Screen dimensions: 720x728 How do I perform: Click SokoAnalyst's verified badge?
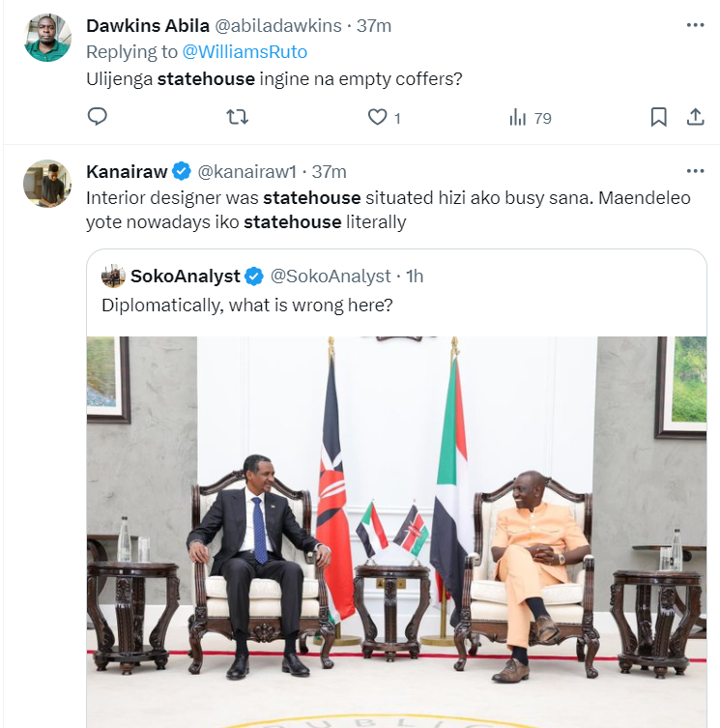pyautogui.click(x=253, y=277)
